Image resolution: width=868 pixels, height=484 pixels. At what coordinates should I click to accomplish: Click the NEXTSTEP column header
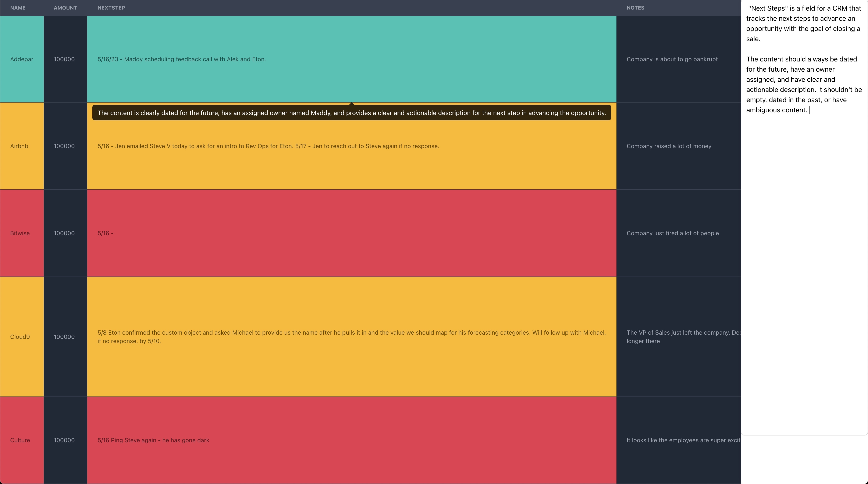pyautogui.click(x=111, y=8)
